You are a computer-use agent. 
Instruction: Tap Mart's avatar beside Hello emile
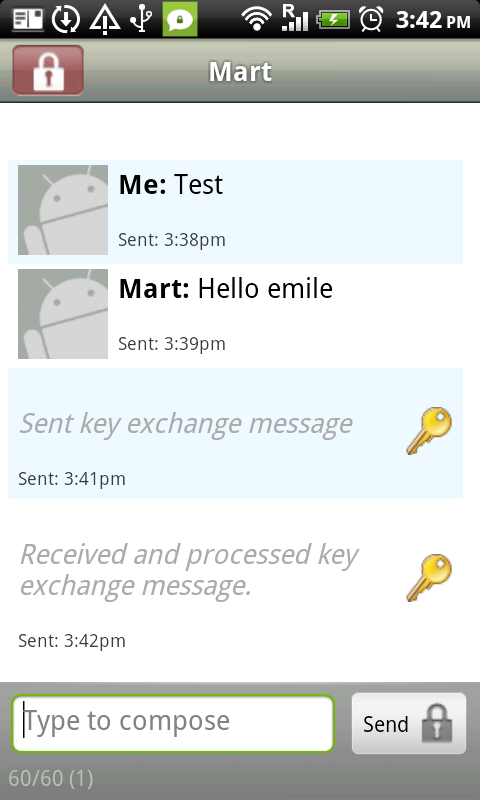63,314
